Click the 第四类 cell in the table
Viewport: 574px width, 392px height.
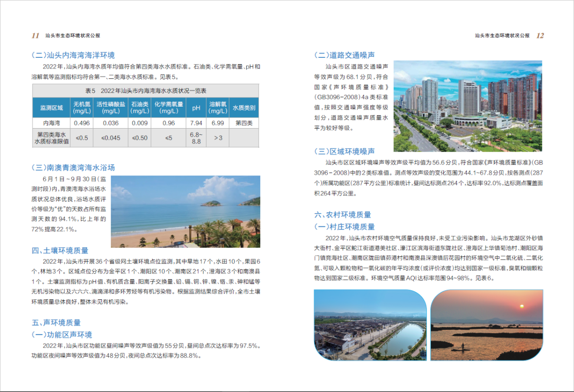tap(244, 123)
